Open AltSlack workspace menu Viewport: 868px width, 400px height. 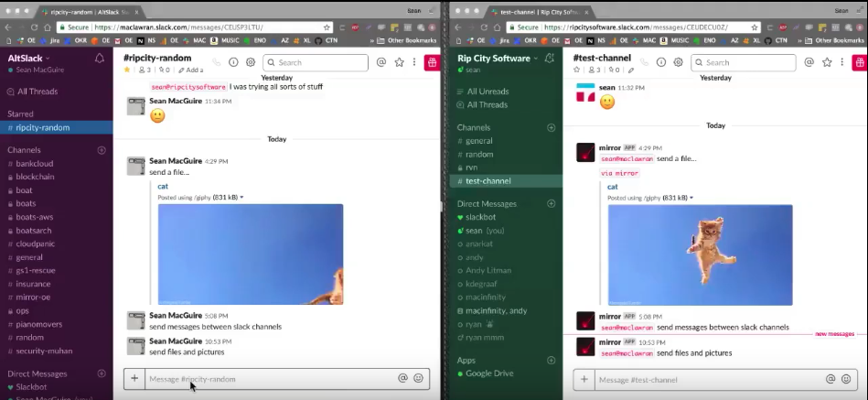click(x=28, y=59)
